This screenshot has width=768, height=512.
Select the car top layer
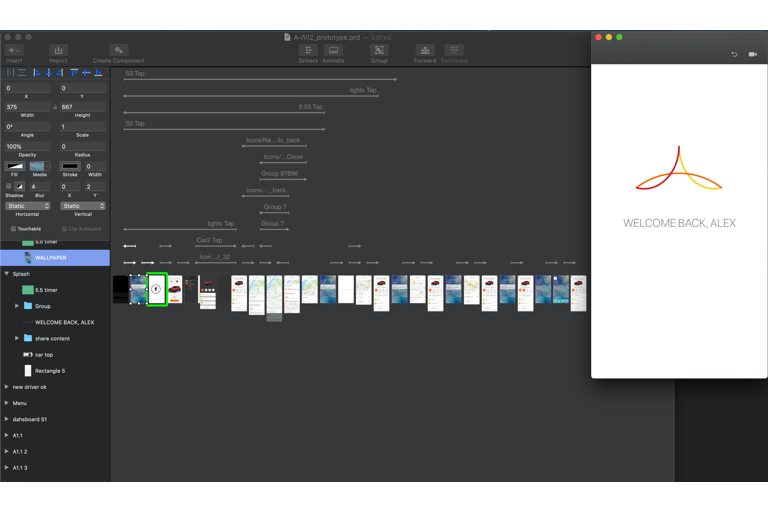44,355
